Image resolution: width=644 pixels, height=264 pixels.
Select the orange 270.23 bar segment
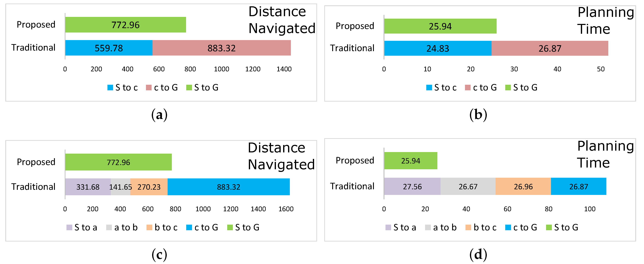click(x=149, y=187)
